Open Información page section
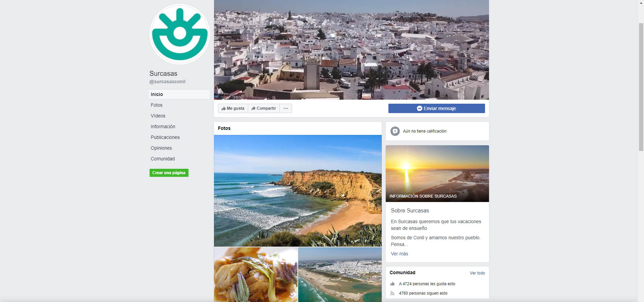This screenshot has width=644, height=302. (x=163, y=127)
